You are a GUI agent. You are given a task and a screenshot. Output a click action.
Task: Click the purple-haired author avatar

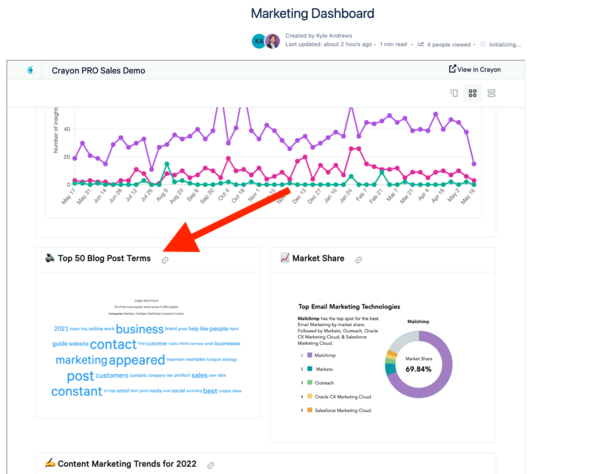(x=273, y=41)
